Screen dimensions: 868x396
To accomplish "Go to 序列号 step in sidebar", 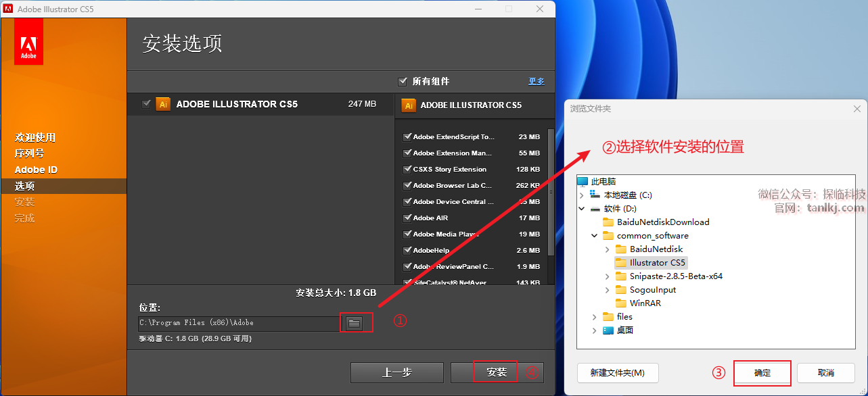I will click(x=30, y=153).
